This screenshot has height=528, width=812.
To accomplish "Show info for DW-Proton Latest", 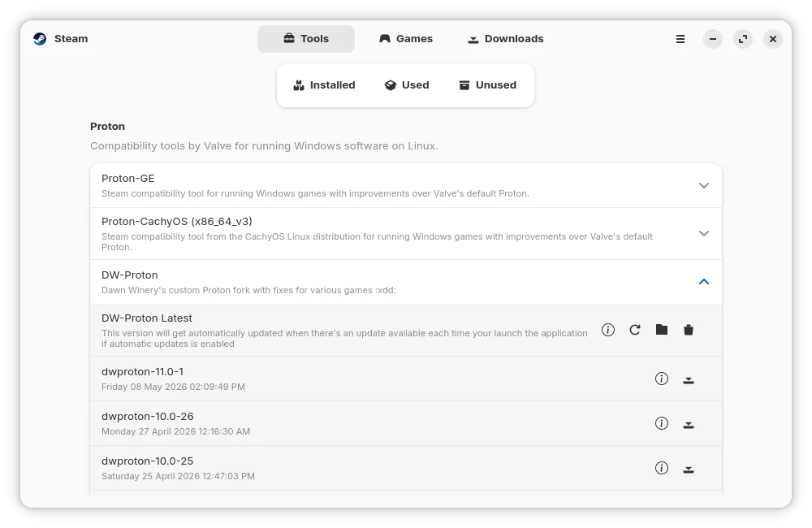I will [608, 330].
